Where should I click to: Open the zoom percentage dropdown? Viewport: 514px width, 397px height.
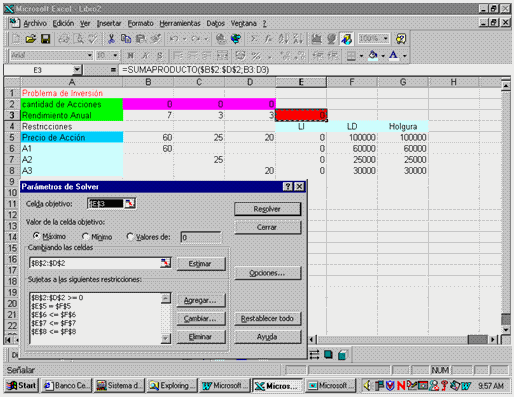pyautogui.click(x=386, y=39)
